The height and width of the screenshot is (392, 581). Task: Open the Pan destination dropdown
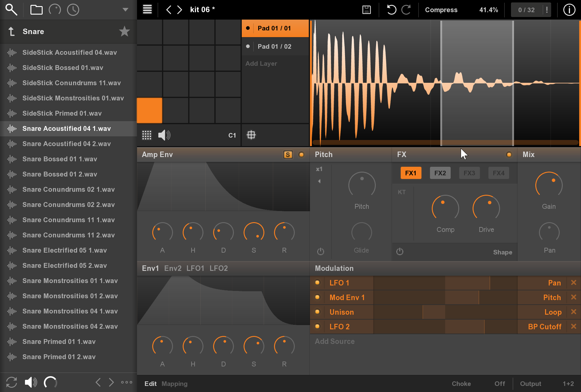(542, 283)
